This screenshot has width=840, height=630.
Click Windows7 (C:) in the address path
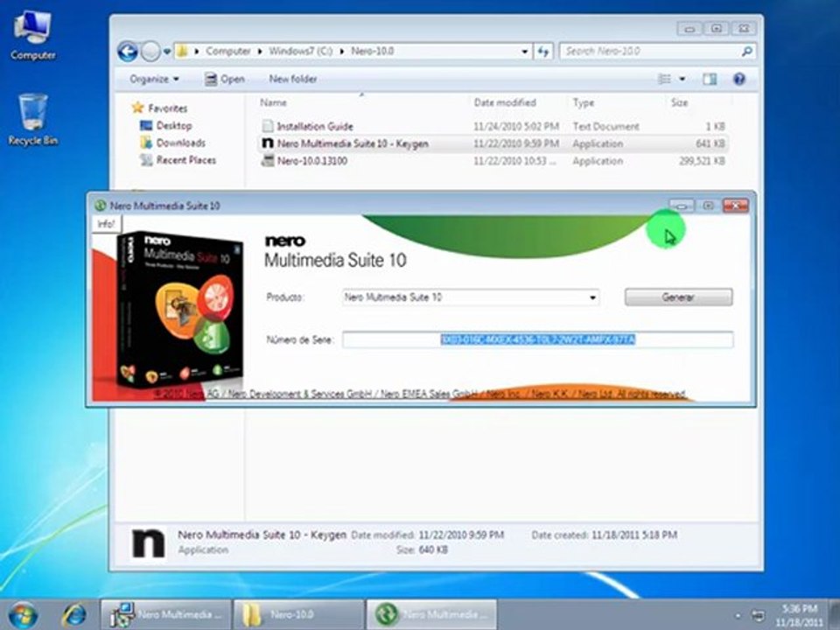click(300, 52)
